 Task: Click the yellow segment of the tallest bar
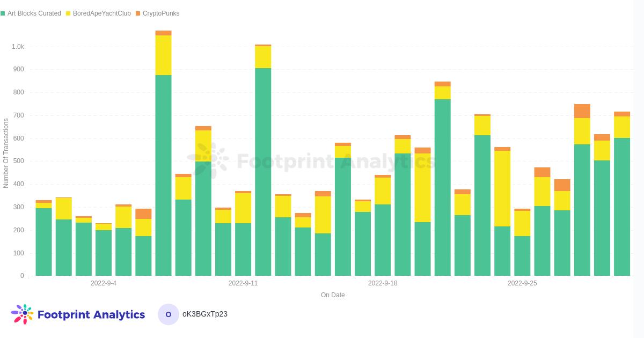coord(163,55)
